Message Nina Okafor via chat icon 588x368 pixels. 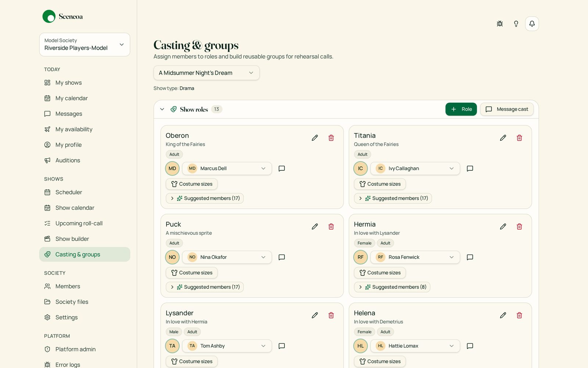coord(282,257)
